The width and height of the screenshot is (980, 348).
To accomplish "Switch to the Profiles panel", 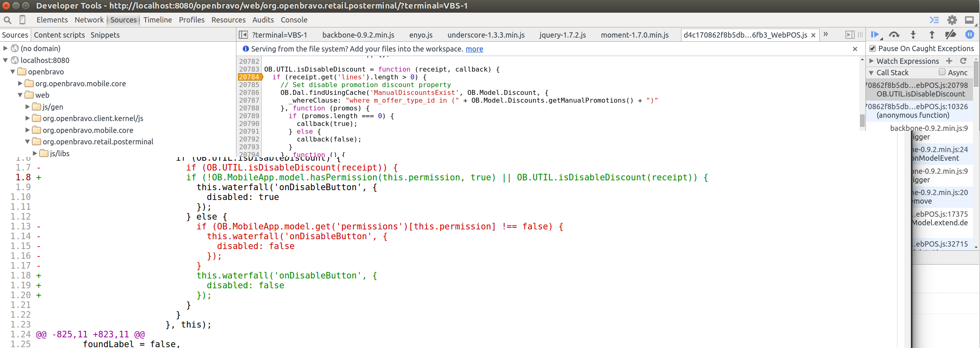I will (191, 20).
